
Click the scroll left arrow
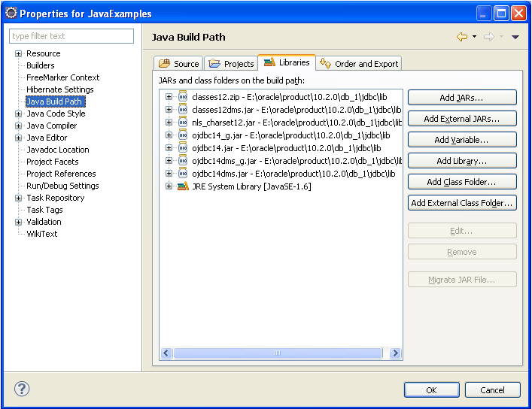(166, 353)
